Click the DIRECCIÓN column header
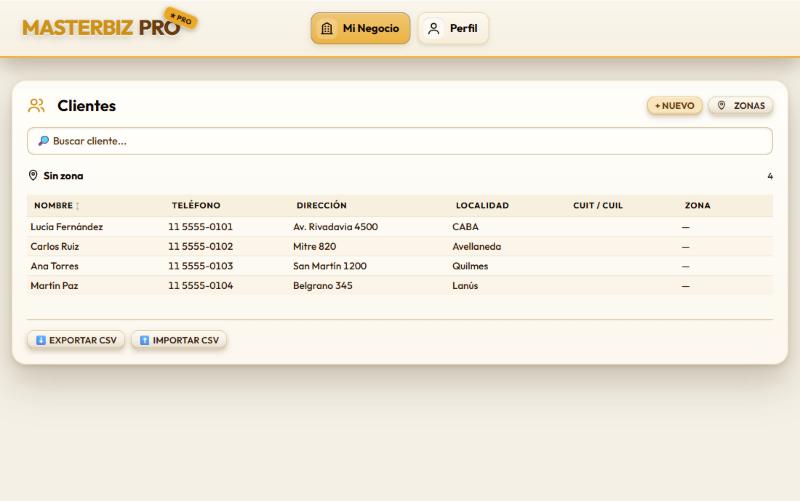Screen dimensions: 800x501 point(321,205)
